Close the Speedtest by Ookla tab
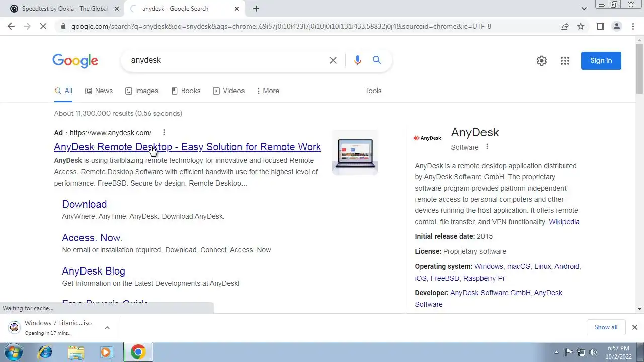Screen dimensions: 644x362 pos(117,9)
